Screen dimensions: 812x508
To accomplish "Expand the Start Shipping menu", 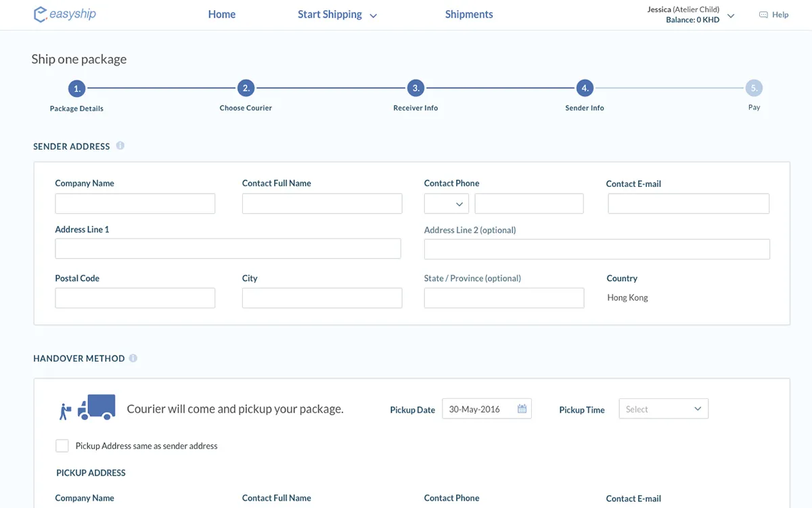I will point(337,14).
